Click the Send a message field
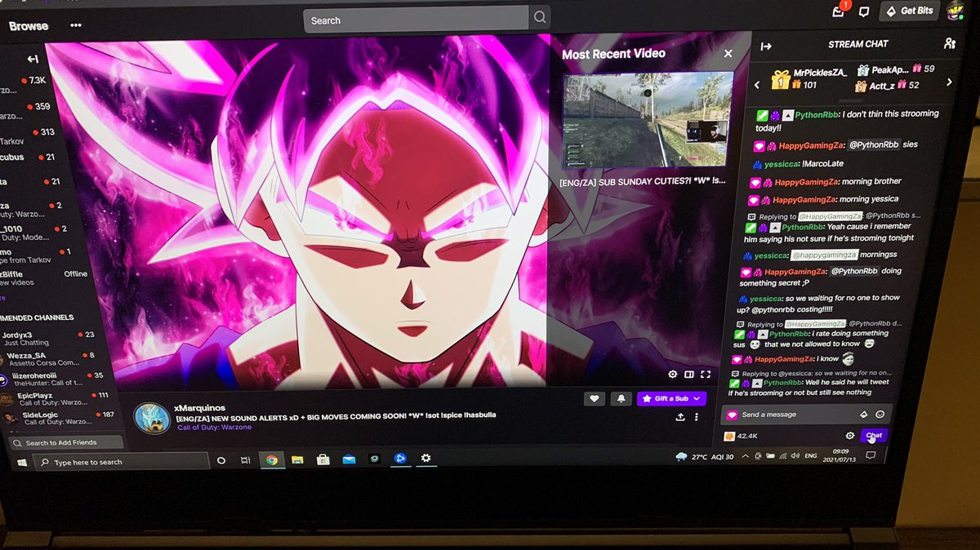 [805, 415]
